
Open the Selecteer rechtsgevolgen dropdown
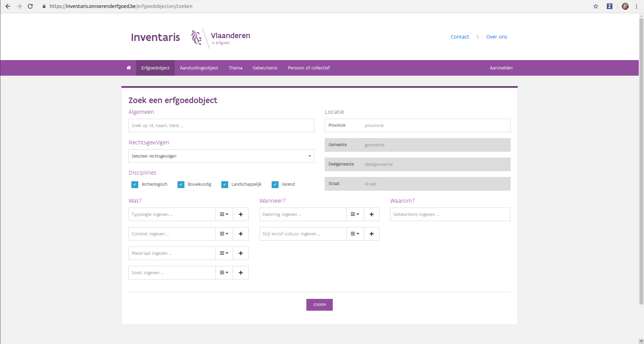[221, 156]
